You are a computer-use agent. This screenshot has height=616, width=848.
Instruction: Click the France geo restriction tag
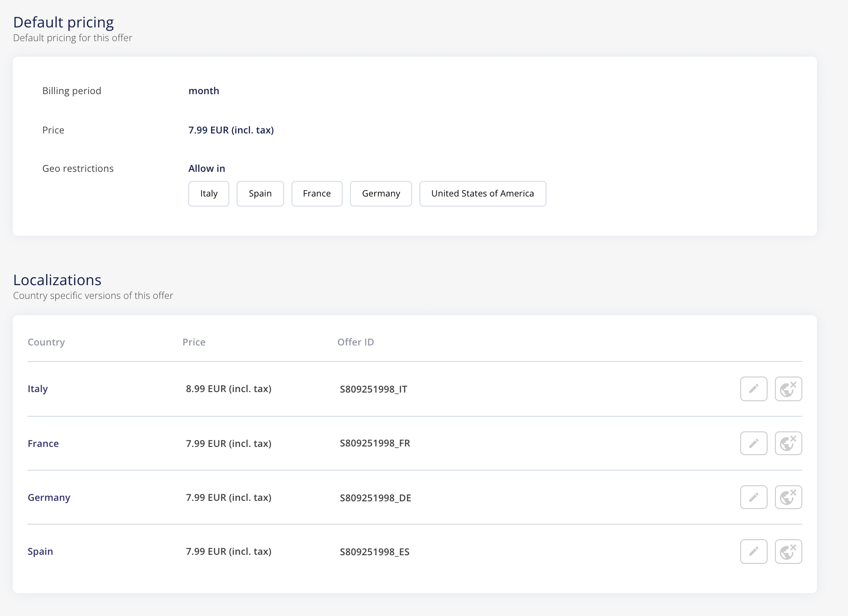click(317, 194)
